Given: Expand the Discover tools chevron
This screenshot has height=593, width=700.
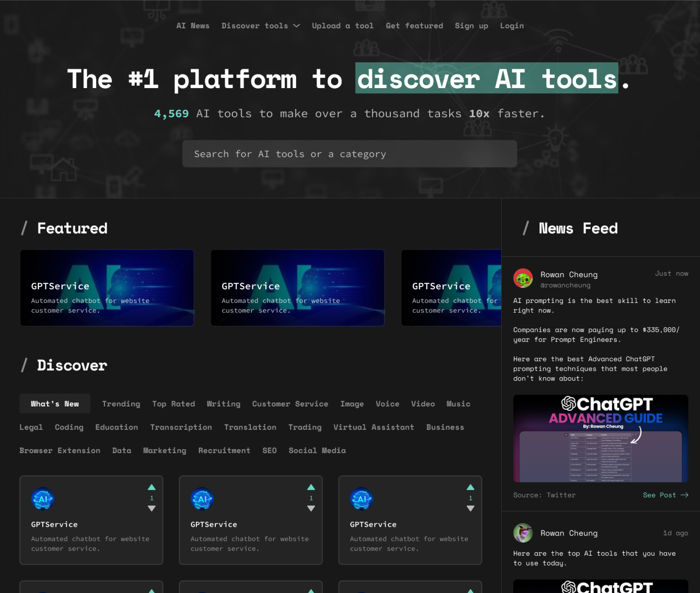Looking at the screenshot, I should tap(297, 26).
